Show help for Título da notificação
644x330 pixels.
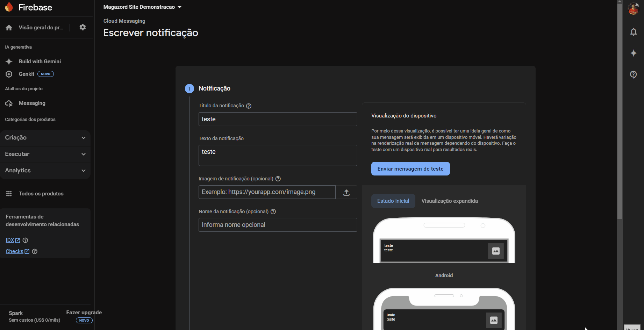tap(249, 106)
